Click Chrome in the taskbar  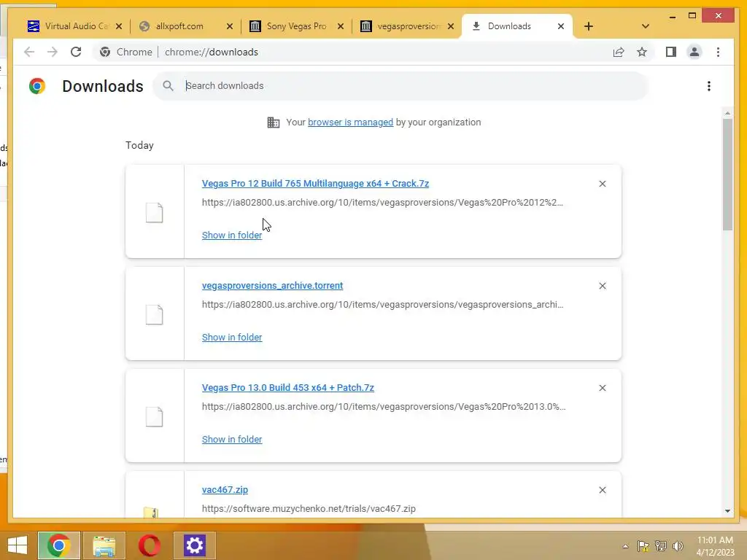[58, 545]
